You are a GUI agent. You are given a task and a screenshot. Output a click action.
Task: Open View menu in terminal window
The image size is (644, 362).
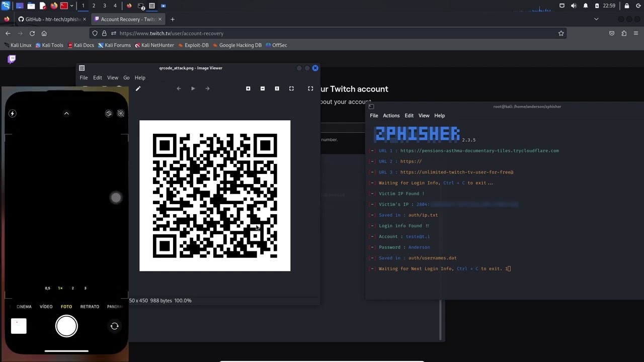424,116
